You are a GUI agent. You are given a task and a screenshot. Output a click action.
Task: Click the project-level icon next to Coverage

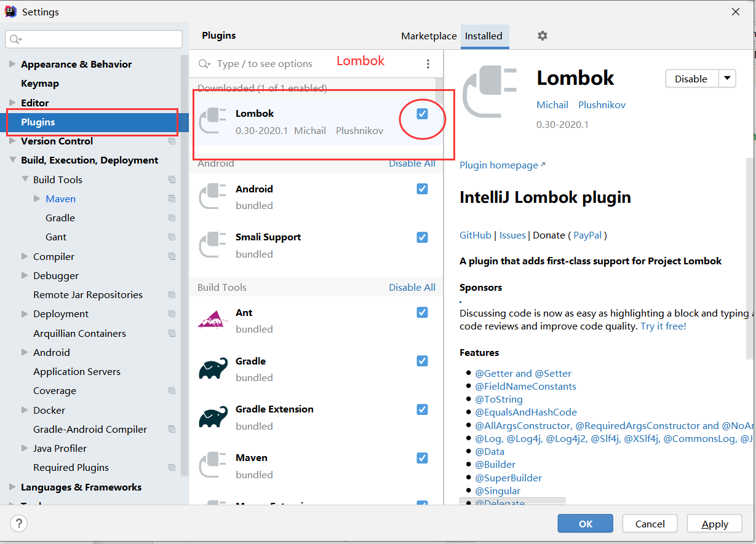click(172, 391)
